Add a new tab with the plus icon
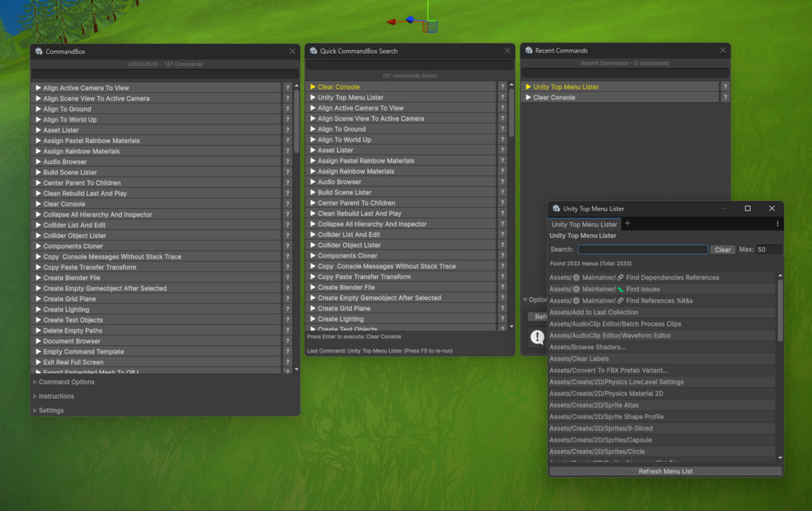812x511 pixels. point(627,223)
